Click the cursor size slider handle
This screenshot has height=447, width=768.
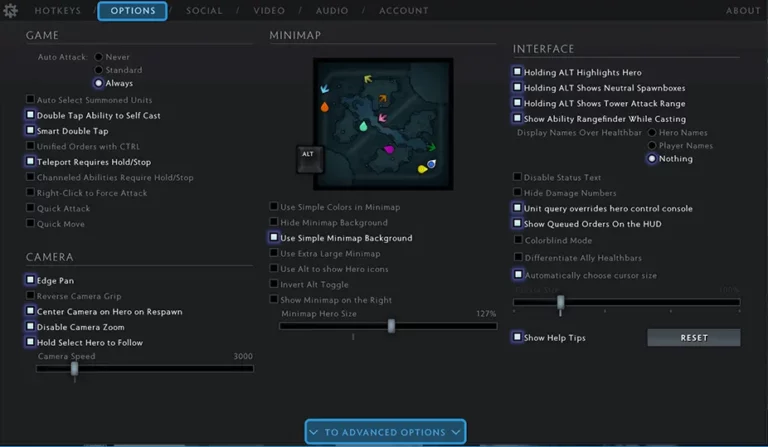561,303
